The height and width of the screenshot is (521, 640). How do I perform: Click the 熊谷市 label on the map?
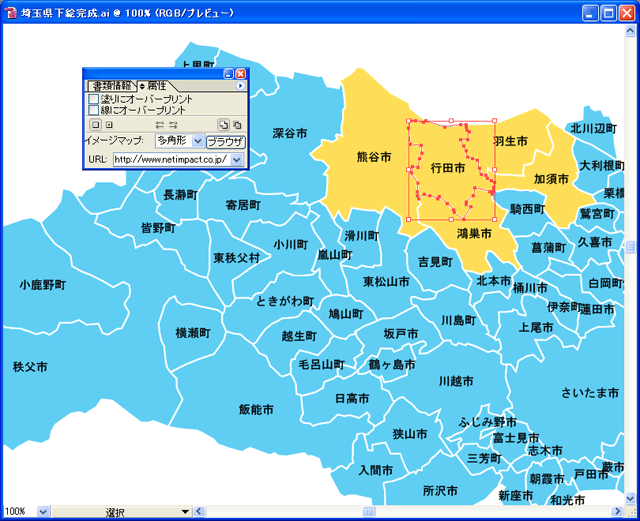[374, 157]
